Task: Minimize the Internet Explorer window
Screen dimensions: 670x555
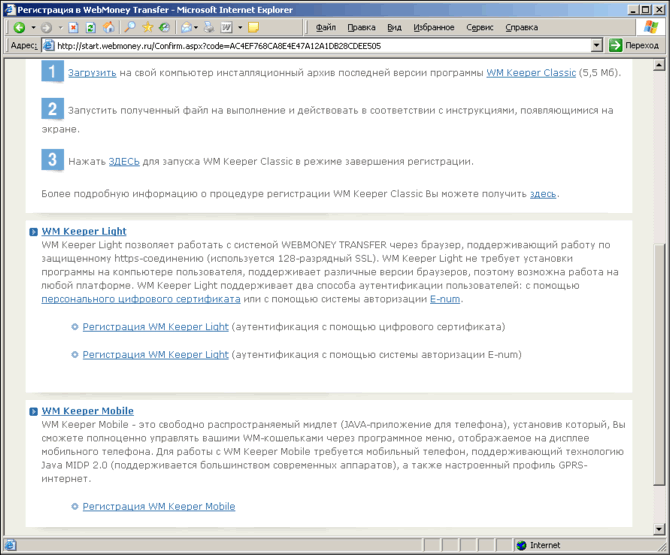Action: pos(634,9)
